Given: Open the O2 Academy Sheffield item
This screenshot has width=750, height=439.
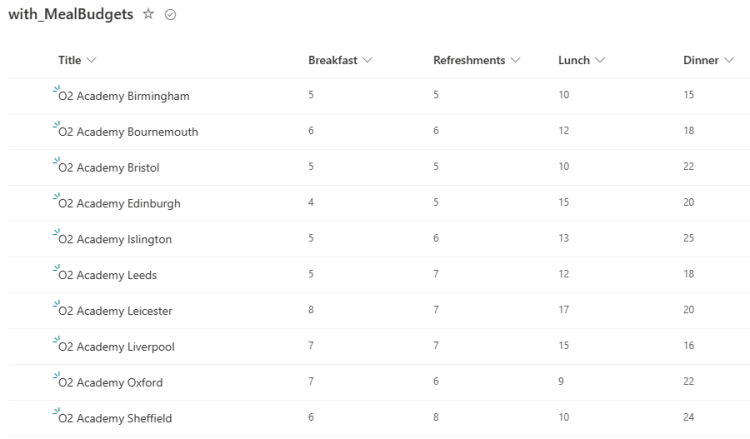Looking at the screenshot, I should 115,418.
